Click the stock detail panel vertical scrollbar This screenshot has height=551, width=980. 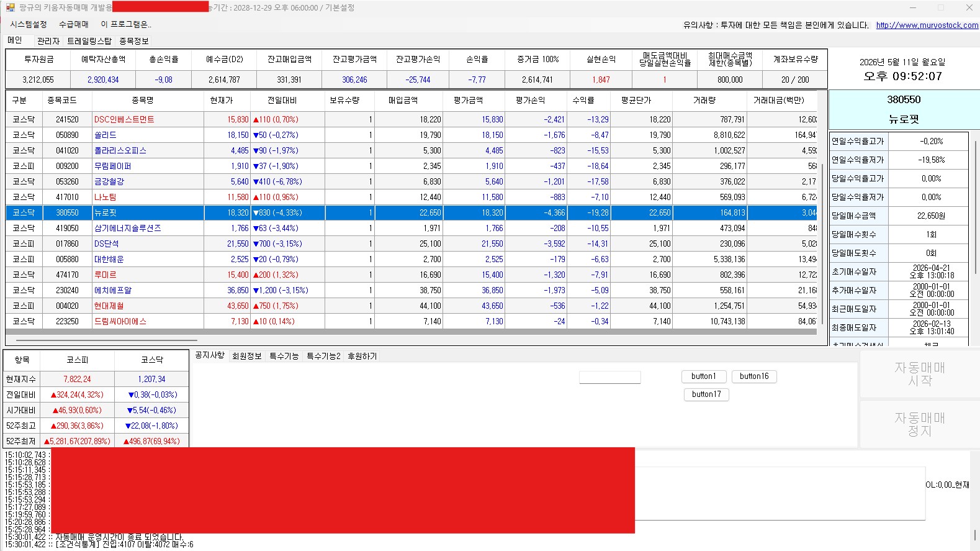(x=974, y=207)
